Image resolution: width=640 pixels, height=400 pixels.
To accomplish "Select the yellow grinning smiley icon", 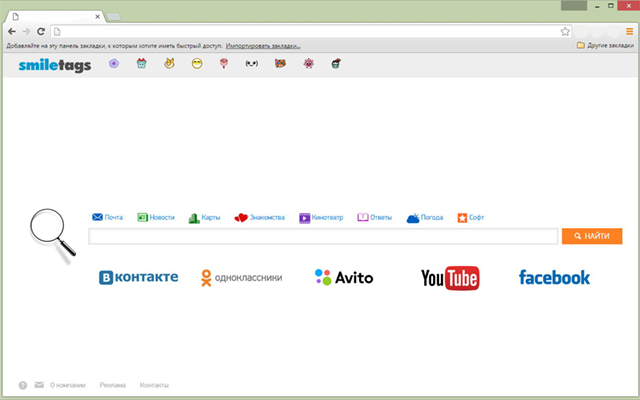I will click(x=197, y=63).
